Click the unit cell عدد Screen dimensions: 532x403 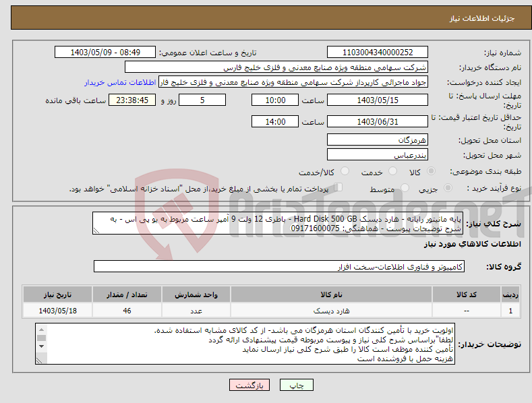coord(196,311)
